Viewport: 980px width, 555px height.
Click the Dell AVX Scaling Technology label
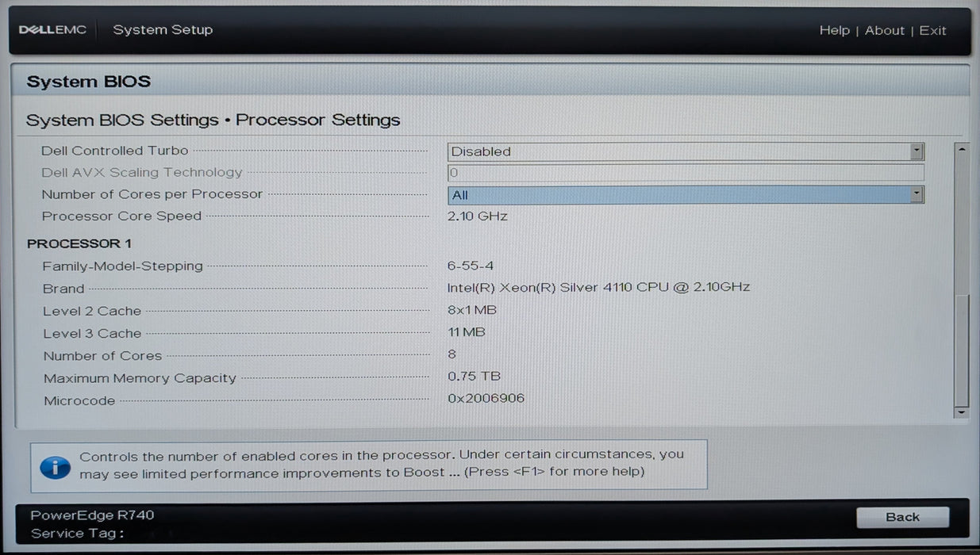(141, 172)
